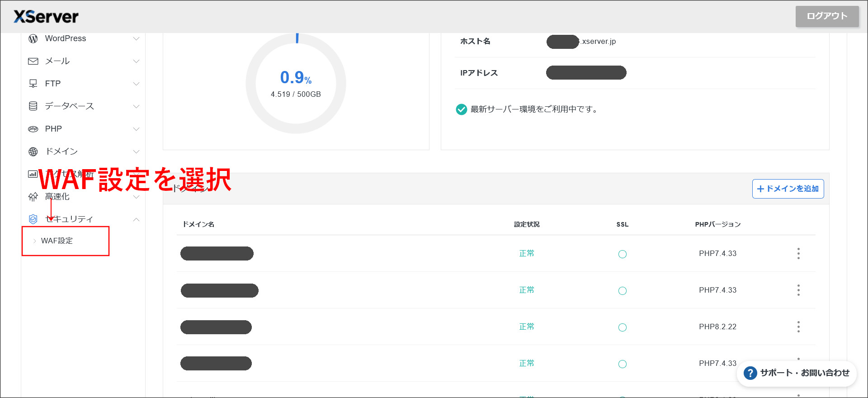Click the 設定状況 column header

point(527,224)
